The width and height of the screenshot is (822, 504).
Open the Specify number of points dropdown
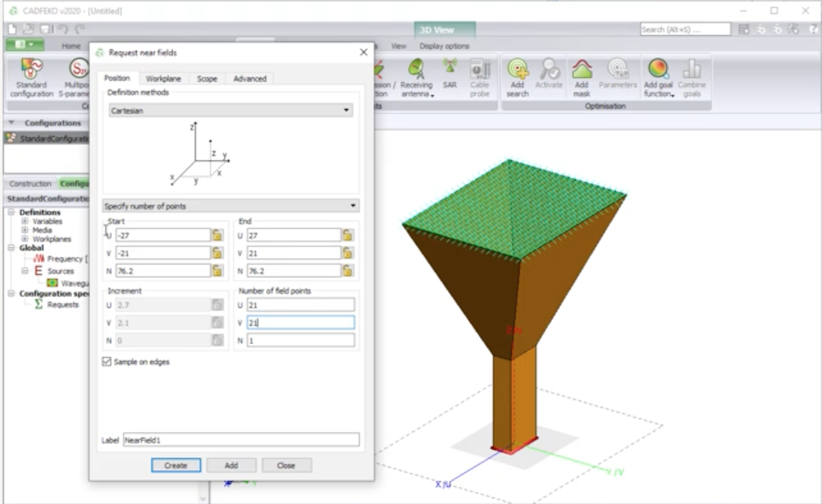(230, 206)
